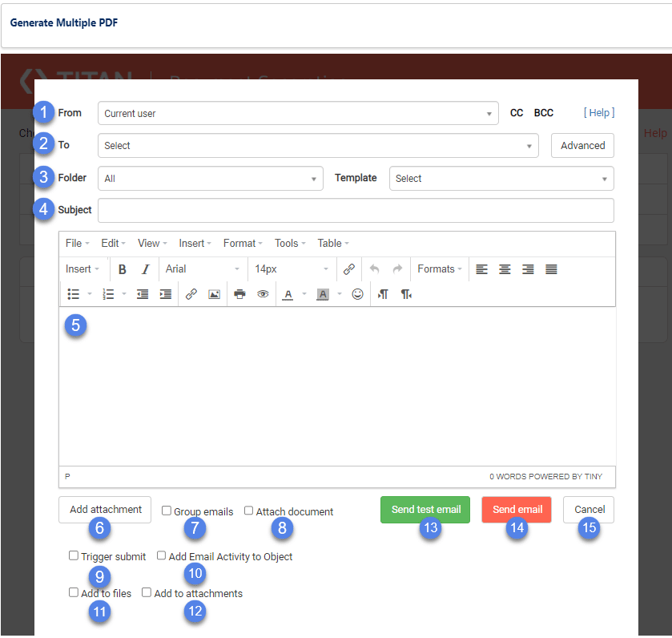The width and height of the screenshot is (672, 638).
Task: Open the Help link near CC BCC
Action: 598,113
